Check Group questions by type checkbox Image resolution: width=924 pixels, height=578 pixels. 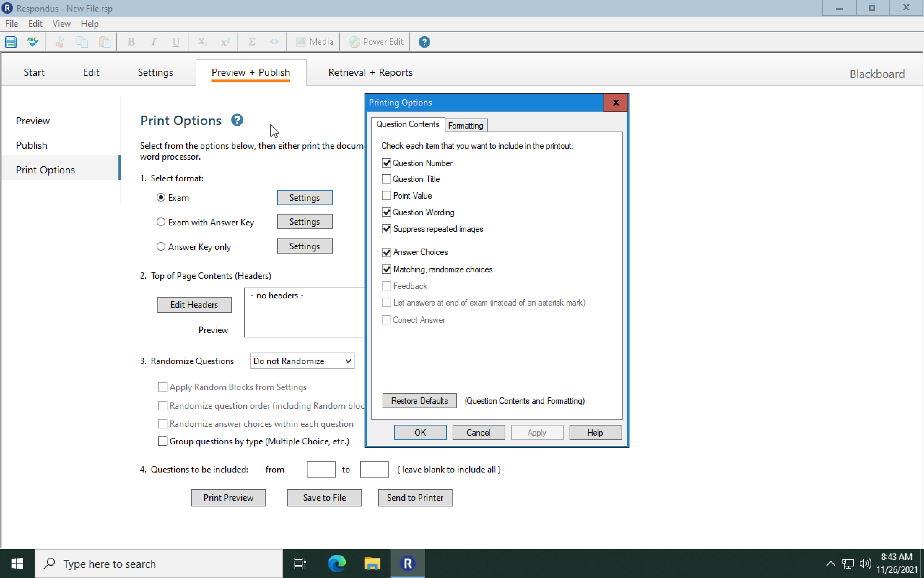[163, 441]
